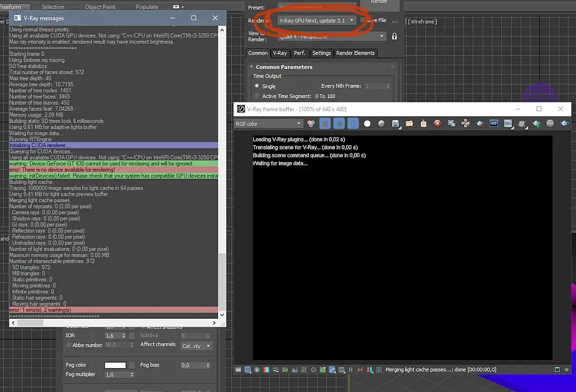Toggle the Populate ribbon switch icon
The image size is (576, 392).
point(176,7)
